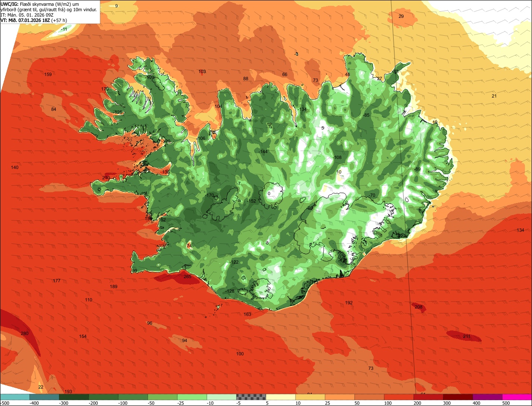Click the map value '96' in the southwest sea

(x=150, y=323)
